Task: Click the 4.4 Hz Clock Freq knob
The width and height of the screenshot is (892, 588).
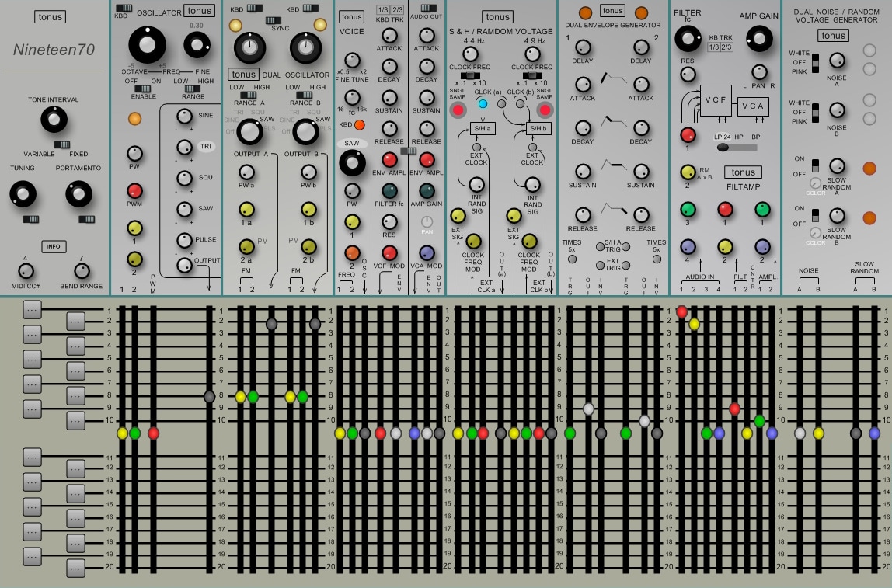Action: click(x=470, y=54)
